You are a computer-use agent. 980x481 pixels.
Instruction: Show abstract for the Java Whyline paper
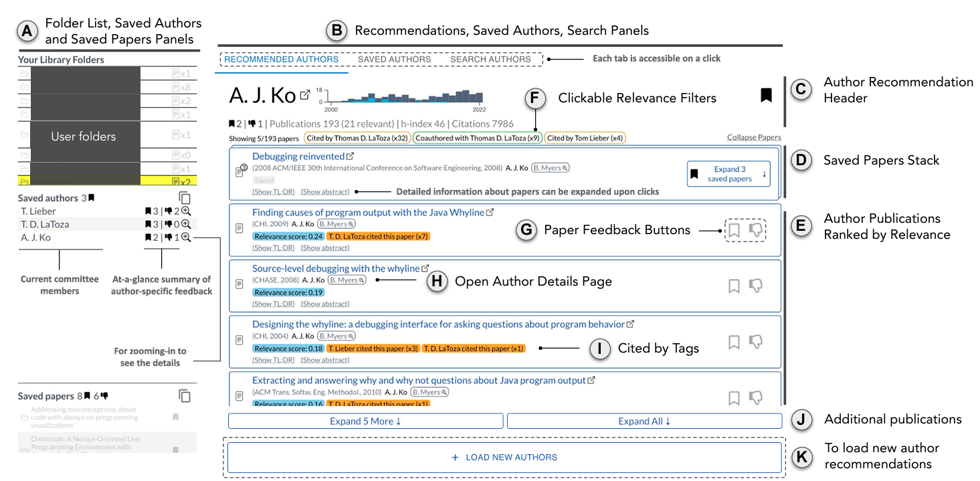coord(325,248)
